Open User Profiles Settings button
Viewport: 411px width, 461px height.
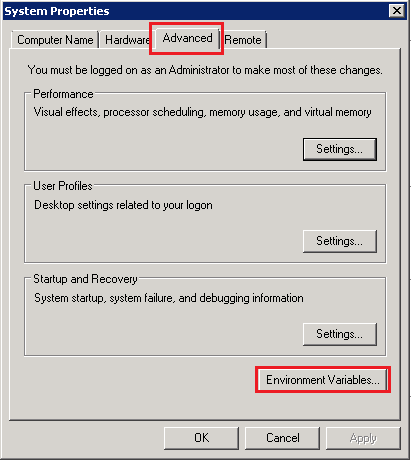coord(340,241)
